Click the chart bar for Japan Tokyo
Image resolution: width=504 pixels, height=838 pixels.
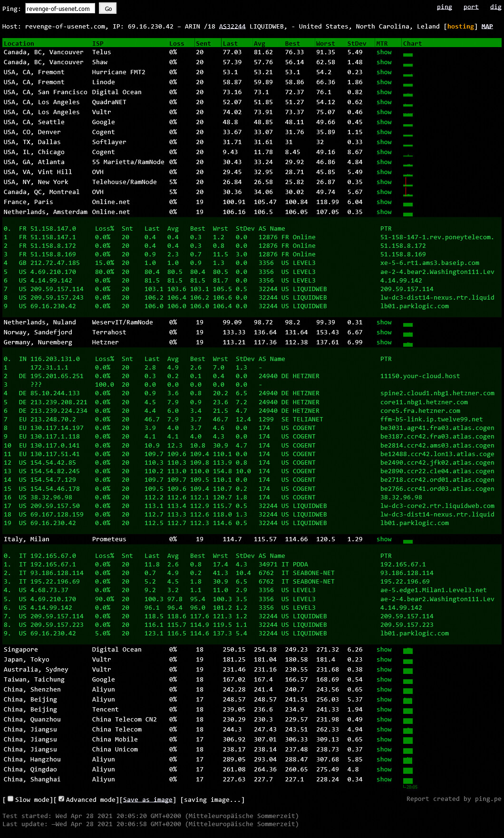tap(407, 661)
